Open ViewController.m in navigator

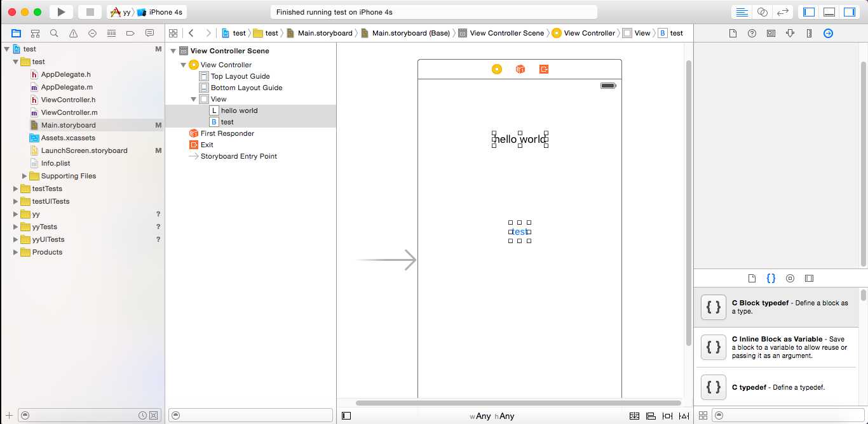tap(69, 112)
